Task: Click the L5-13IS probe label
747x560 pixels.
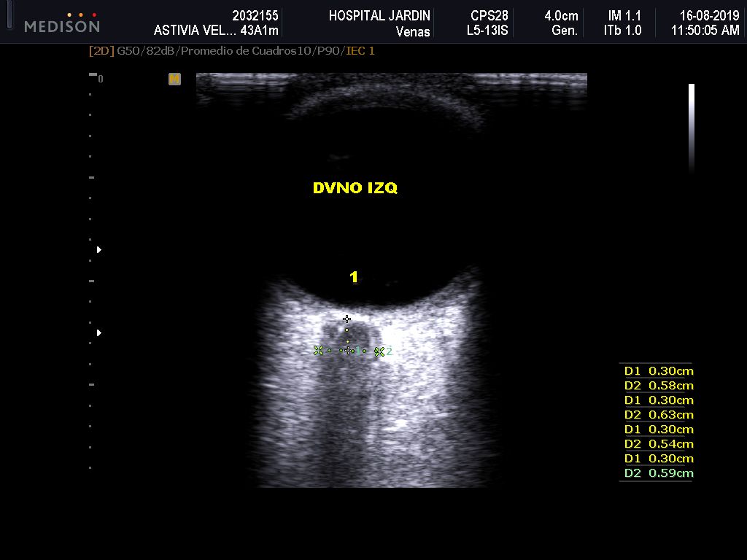Action: click(487, 31)
